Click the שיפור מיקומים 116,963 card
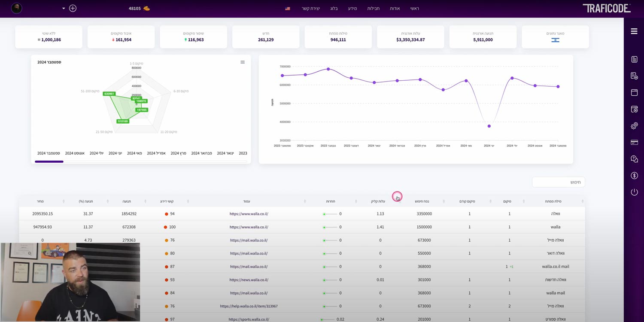 (194, 36)
